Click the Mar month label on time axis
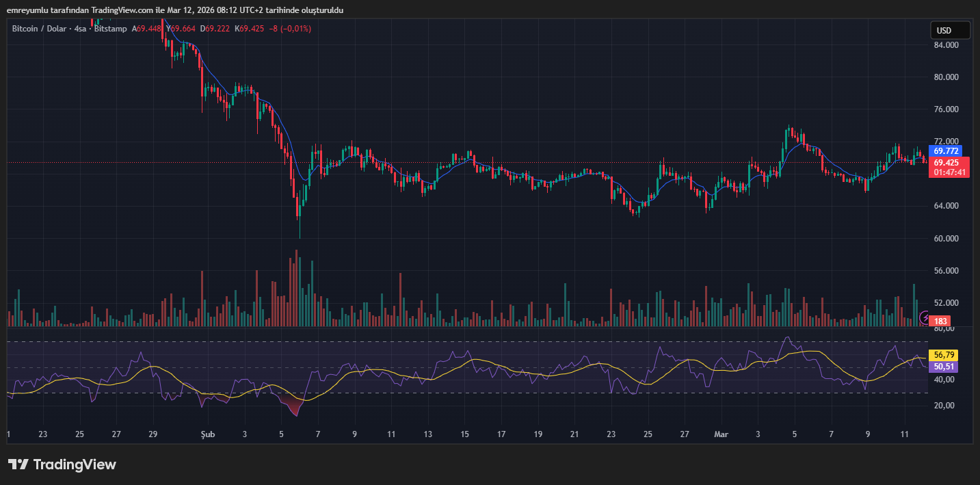This screenshot has width=980, height=485. (x=721, y=434)
